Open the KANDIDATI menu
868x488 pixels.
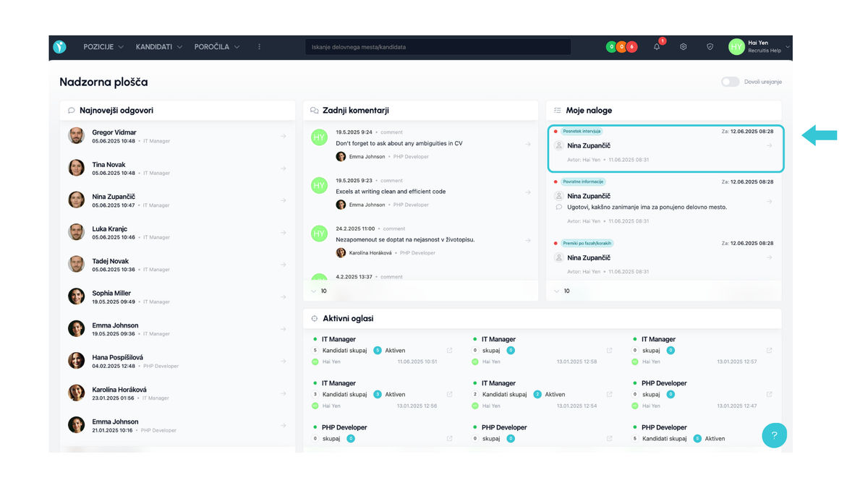[x=160, y=47]
